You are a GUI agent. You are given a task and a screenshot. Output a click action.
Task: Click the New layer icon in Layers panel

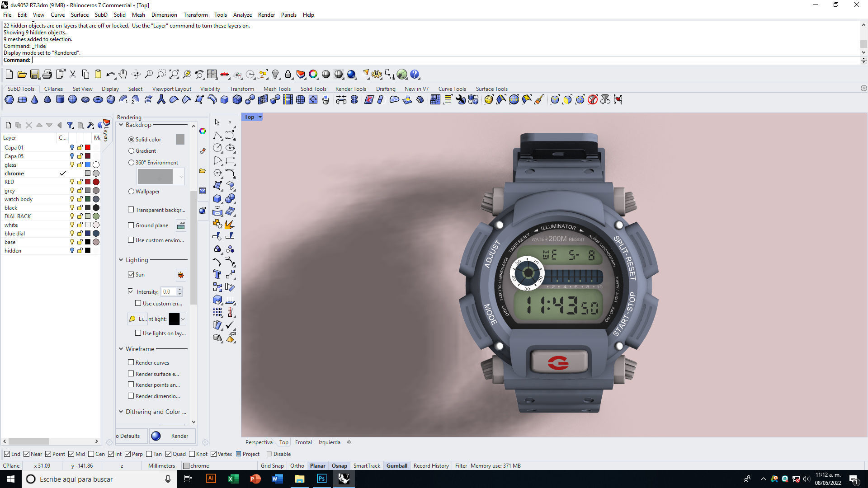click(x=8, y=125)
